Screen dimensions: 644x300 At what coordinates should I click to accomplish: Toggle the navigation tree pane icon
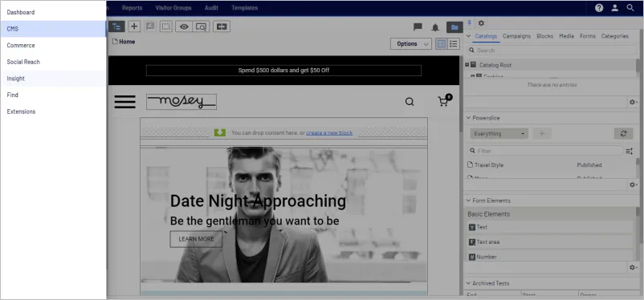[x=117, y=26]
